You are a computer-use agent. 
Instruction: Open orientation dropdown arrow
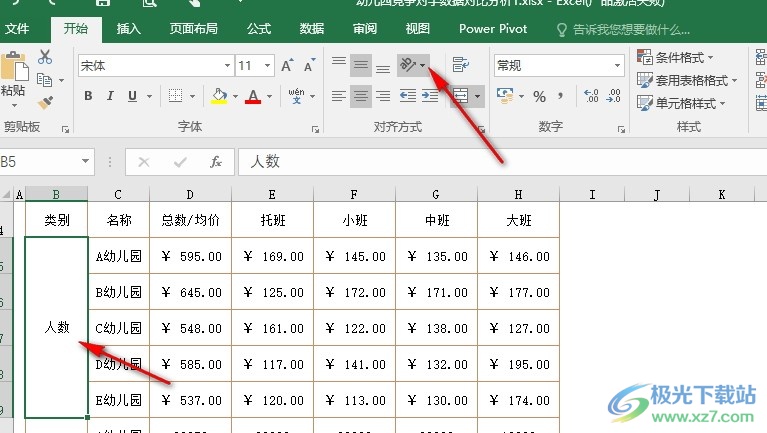click(423, 65)
